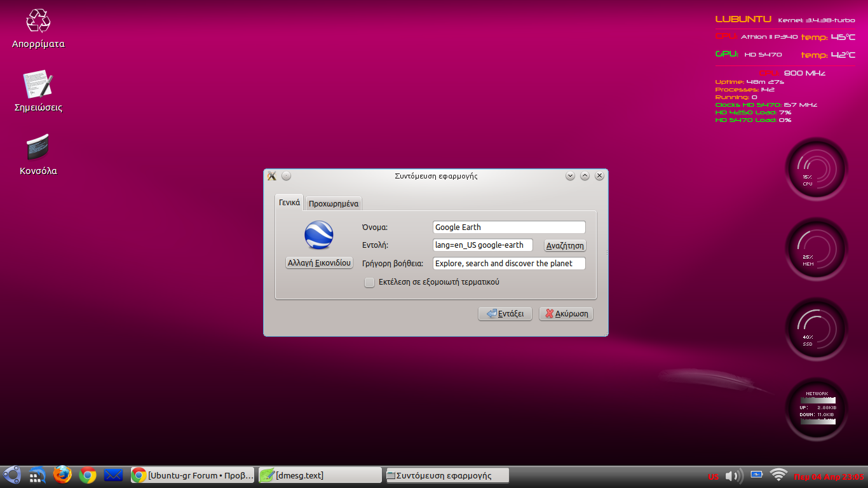Open the Απορρίματα trash desktop icon
Viewport: 868px width, 488px height.
point(38,21)
